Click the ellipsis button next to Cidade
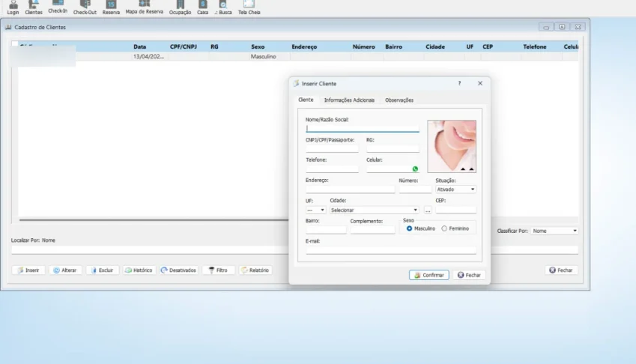The width and height of the screenshot is (636, 364). (x=428, y=210)
